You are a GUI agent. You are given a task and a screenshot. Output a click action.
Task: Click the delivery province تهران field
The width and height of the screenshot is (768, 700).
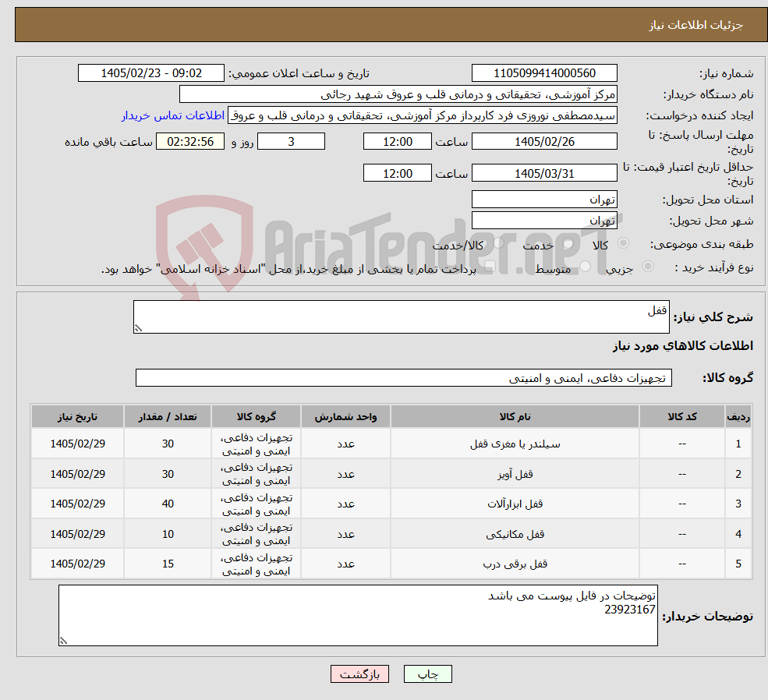(x=544, y=200)
